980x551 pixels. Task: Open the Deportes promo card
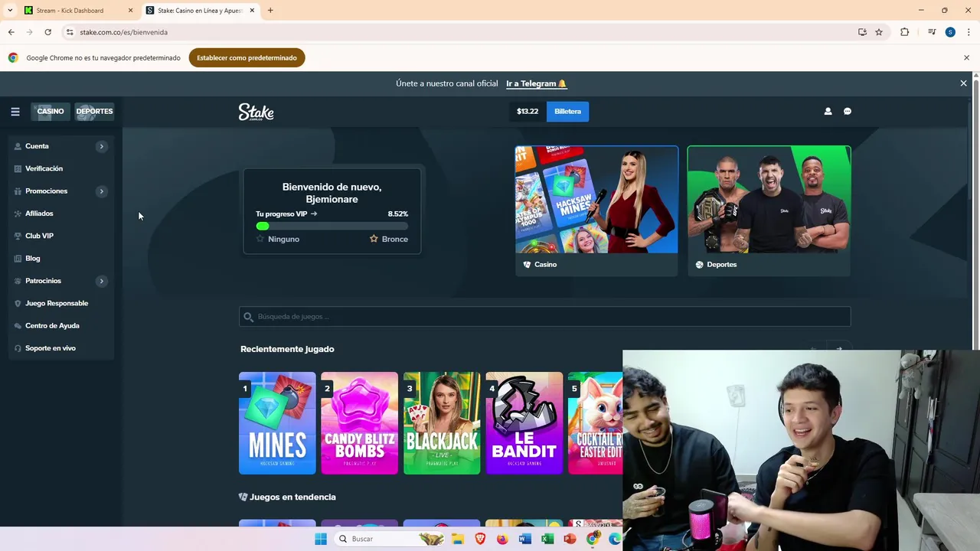[769, 210]
